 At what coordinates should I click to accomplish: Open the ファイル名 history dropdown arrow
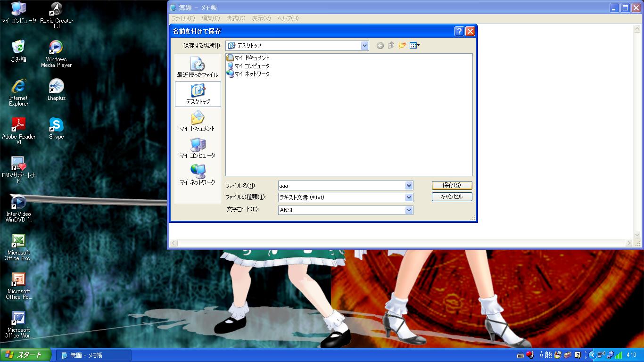coord(409,186)
